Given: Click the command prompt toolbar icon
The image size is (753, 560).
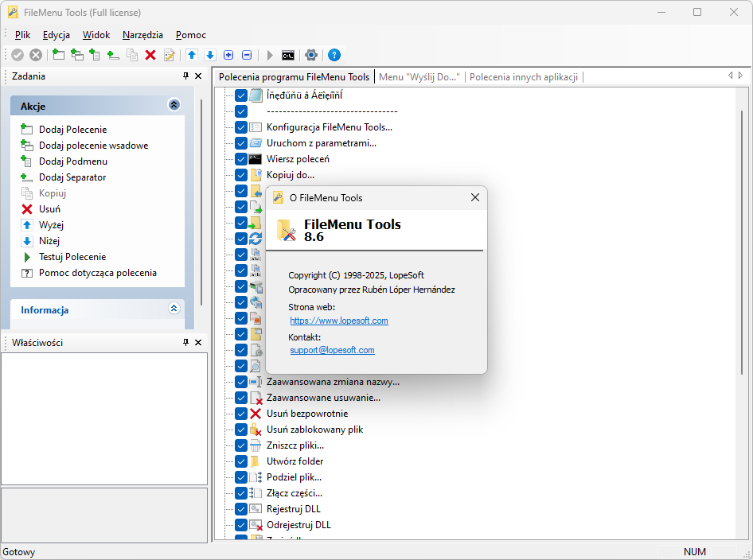Looking at the screenshot, I should pyautogui.click(x=288, y=56).
